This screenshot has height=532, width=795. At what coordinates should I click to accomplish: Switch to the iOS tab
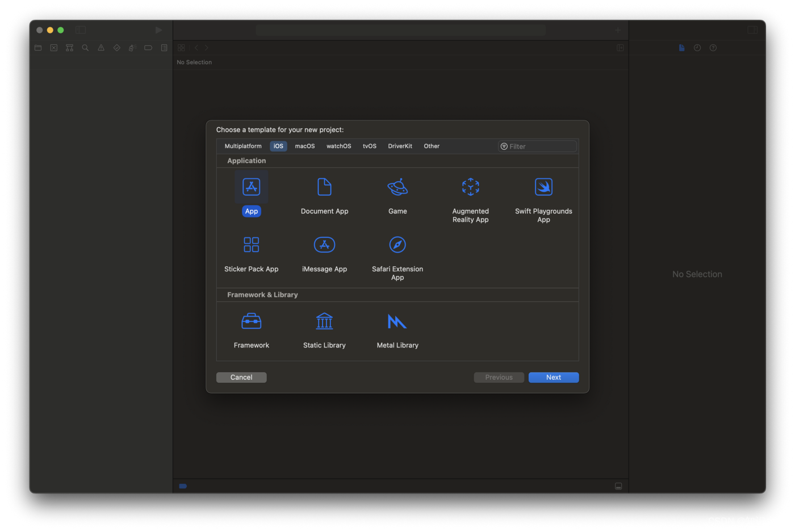coord(278,146)
